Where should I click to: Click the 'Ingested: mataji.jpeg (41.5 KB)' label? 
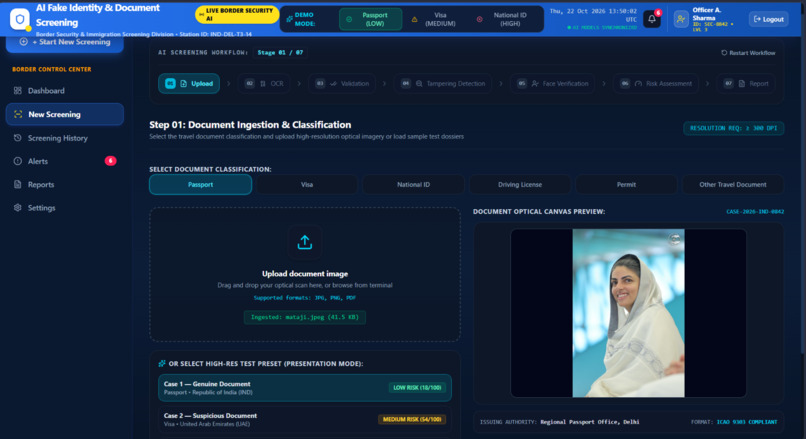305,317
